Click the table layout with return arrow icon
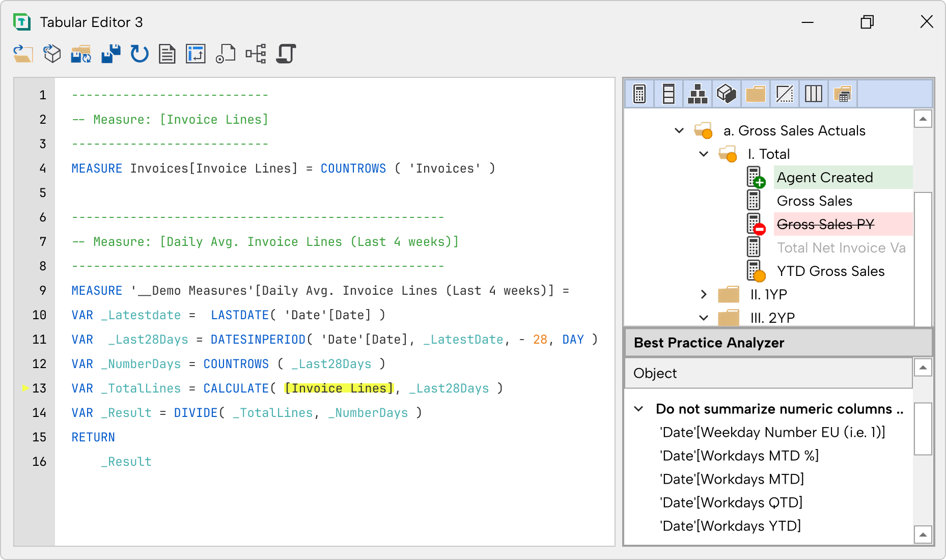Screen dimensions: 946x560 click(196, 53)
